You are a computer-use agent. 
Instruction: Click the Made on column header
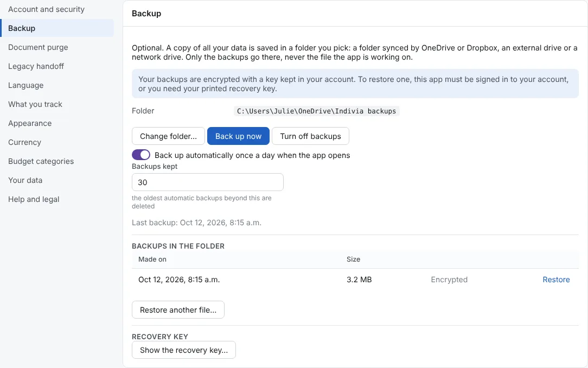tap(152, 259)
